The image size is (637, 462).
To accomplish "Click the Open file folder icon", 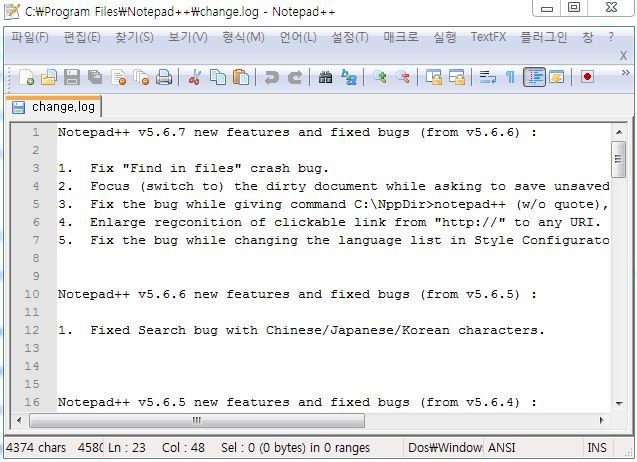I will click(49, 77).
